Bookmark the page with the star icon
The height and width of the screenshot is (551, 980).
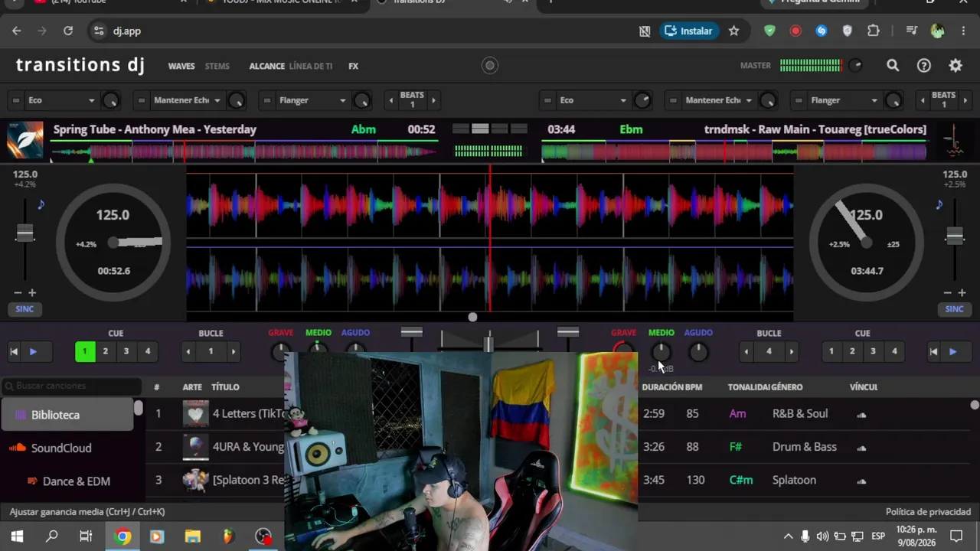click(x=733, y=31)
